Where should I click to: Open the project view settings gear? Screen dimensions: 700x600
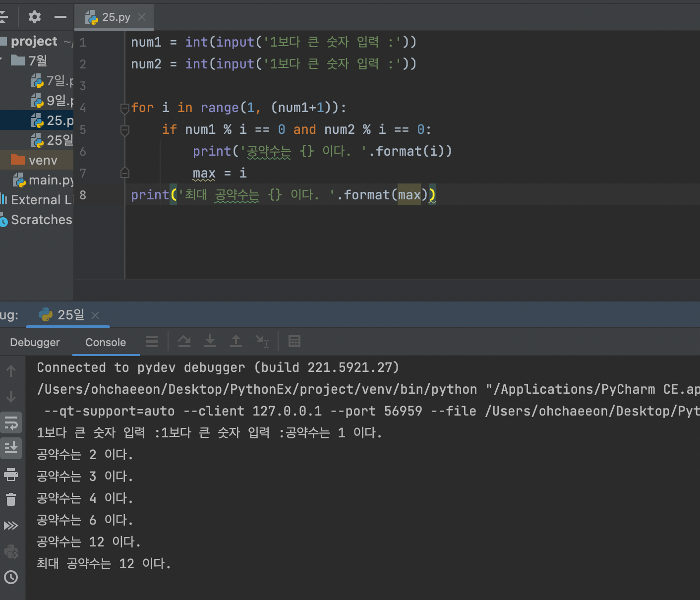[x=34, y=17]
